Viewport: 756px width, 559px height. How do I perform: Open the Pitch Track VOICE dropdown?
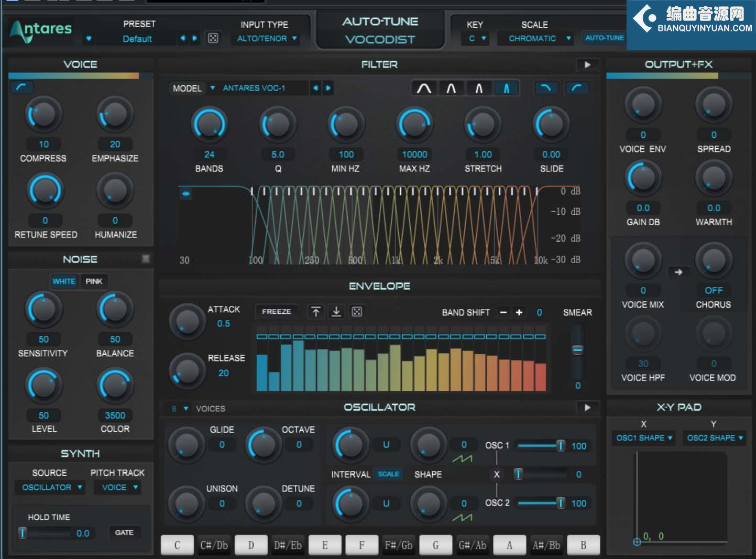[x=119, y=487]
